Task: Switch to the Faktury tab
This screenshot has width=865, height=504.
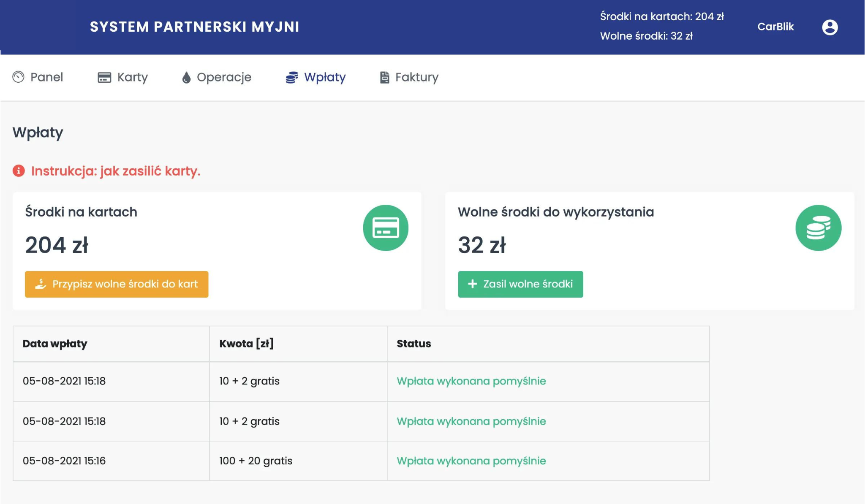Action: point(416,77)
